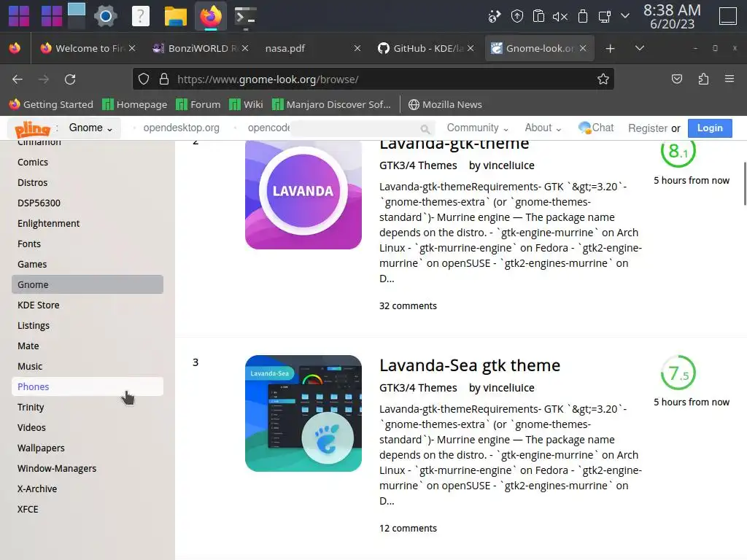Reload the current page
The height and width of the screenshot is (560, 747).
[70, 79]
